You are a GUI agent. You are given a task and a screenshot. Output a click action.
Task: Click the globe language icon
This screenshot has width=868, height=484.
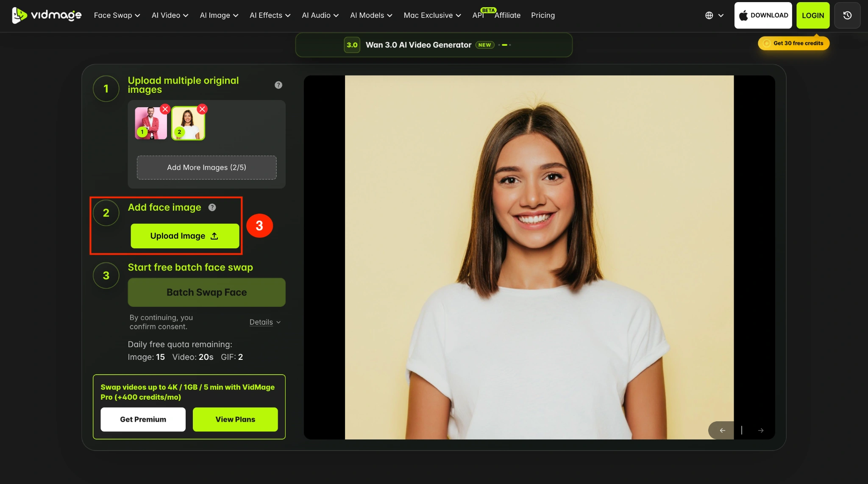[x=709, y=15]
